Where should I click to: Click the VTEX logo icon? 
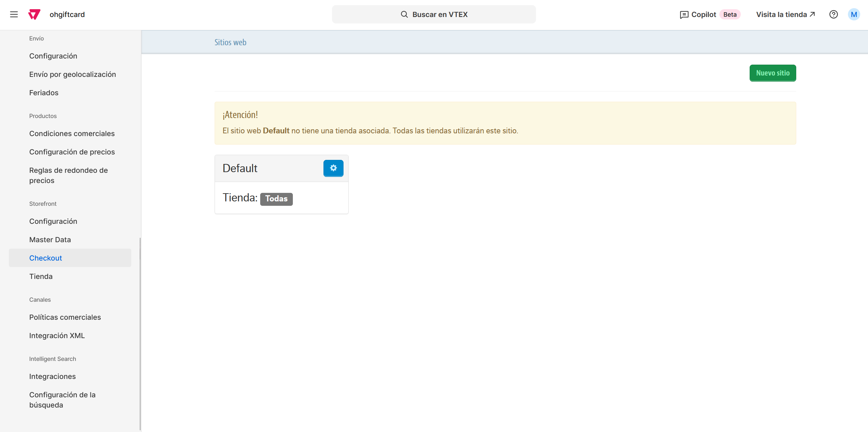click(x=34, y=14)
